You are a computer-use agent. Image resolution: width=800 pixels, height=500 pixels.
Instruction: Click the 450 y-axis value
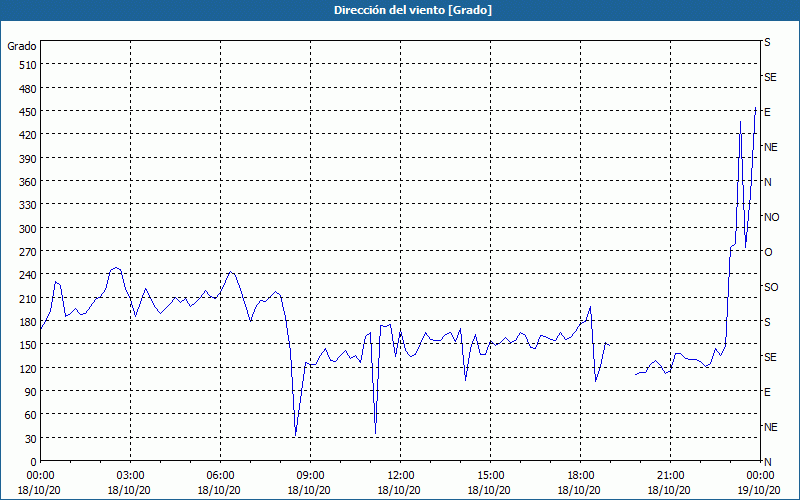point(28,112)
